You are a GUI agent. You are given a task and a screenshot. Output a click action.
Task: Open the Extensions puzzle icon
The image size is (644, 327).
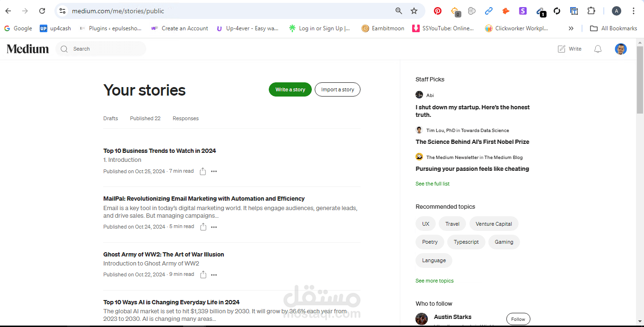click(591, 11)
